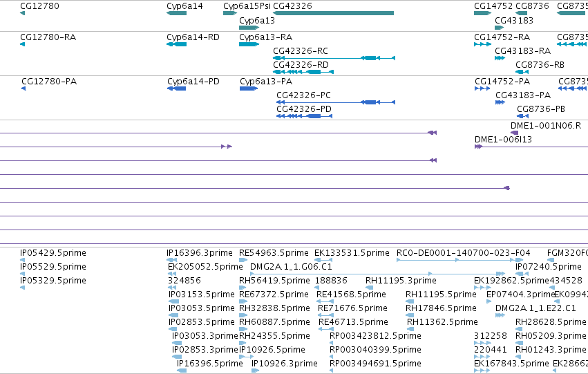Image resolution: width=588 pixels, height=374 pixels.
Task: Select EST IP16396.5prime
Action: tap(182, 371)
